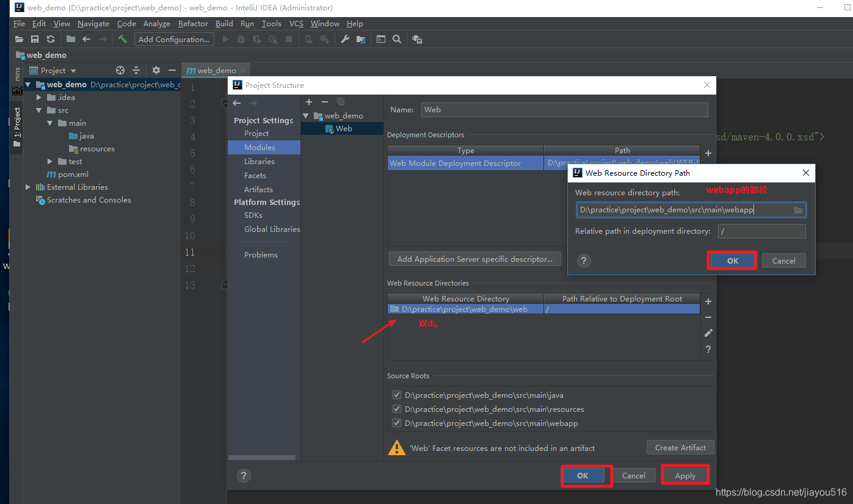
Task: Uncheck the src\main\webapp source root
Action: (397, 423)
